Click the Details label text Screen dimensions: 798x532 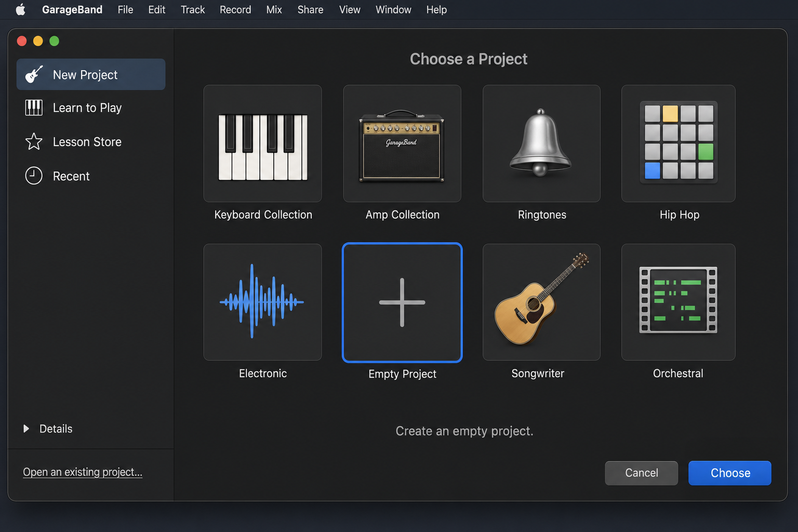tap(56, 429)
